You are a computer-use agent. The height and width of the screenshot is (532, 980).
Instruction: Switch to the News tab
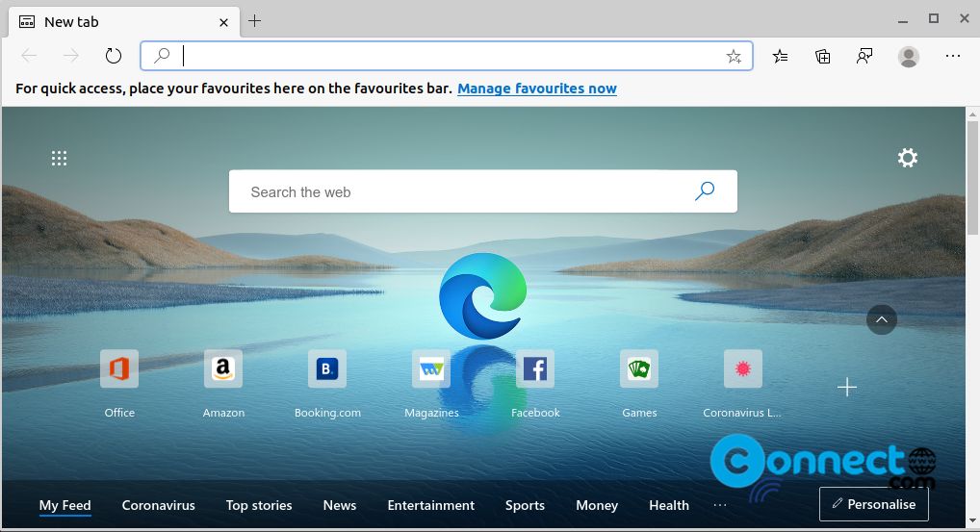[340, 505]
